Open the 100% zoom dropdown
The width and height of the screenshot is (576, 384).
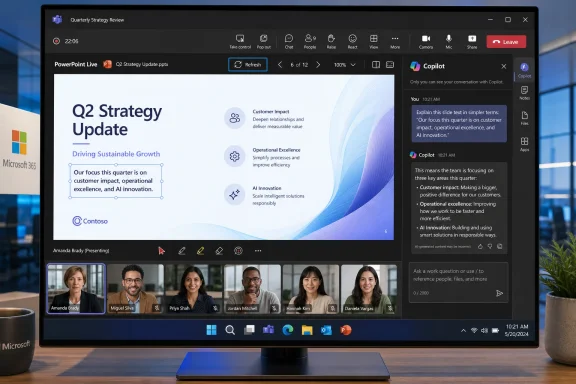point(345,65)
